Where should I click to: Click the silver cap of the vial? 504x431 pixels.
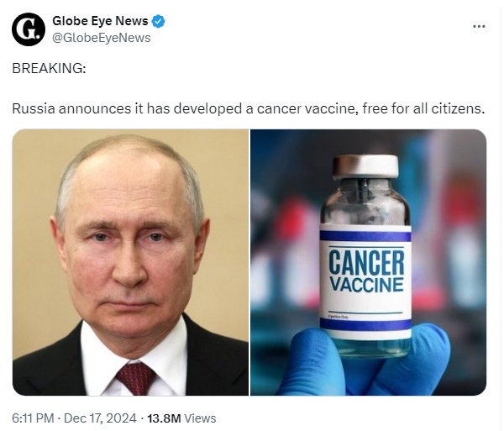[365, 166]
